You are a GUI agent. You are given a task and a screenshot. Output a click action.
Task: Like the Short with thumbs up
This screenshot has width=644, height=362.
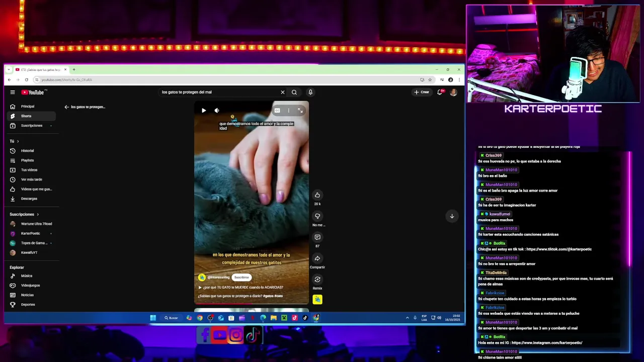pos(317,195)
